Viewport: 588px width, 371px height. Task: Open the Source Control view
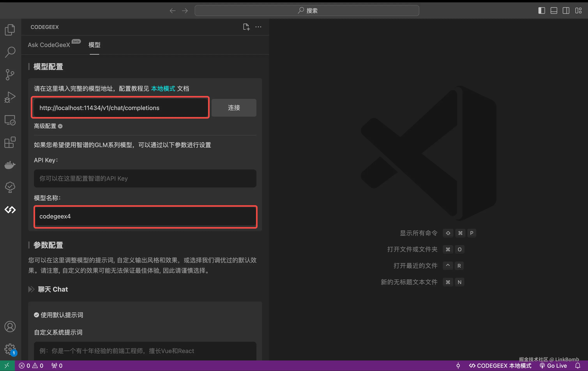(10, 75)
